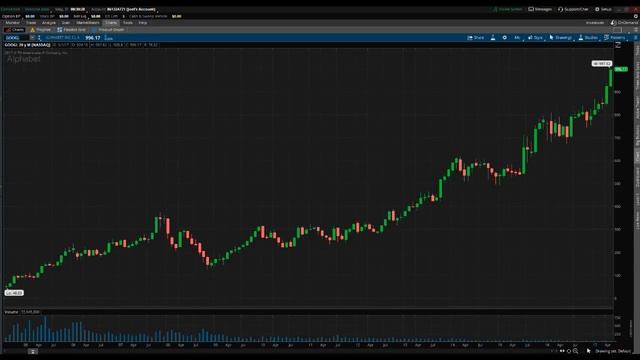Screen dimensions: 640x360
Task: Open the symbol dropdown arrow beside GOOG
Action: [32, 38]
